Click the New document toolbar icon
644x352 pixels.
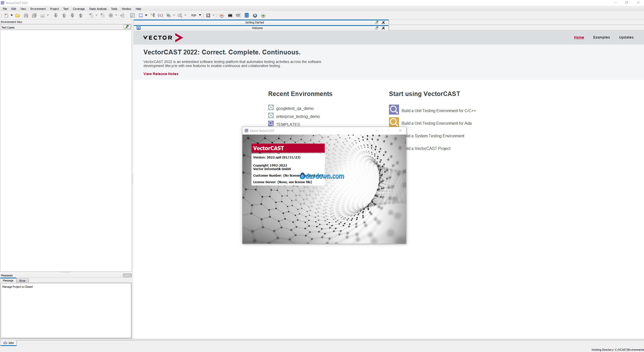[x=6, y=15]
